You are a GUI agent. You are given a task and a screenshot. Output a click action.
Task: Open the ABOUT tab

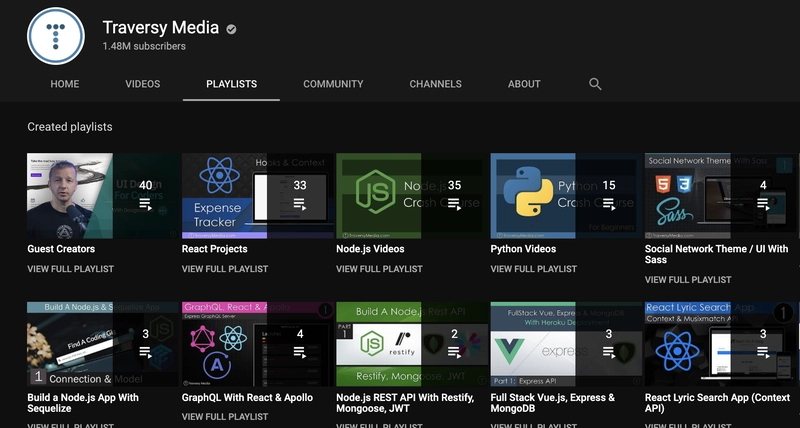[x=524, y=84]
